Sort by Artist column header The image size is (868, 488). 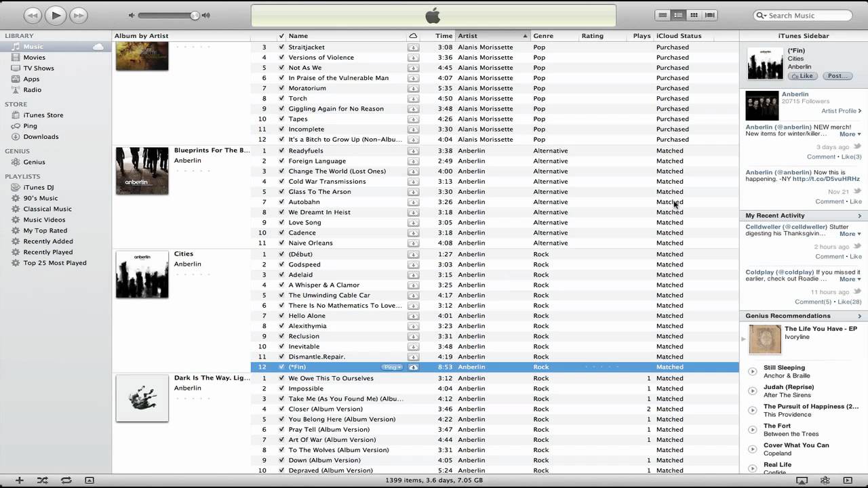pyautogui.click(x=492, y=36)
